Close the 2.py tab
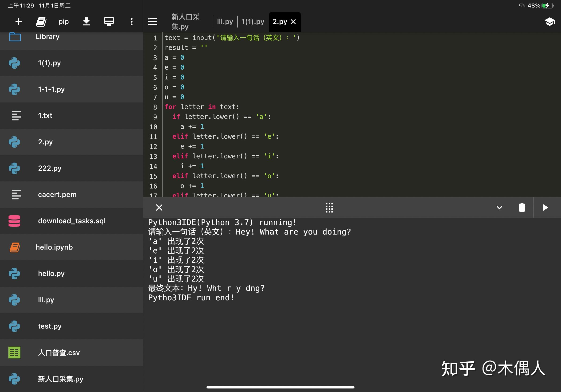Screen dimensions: 561x392 (x=293, y=22)
